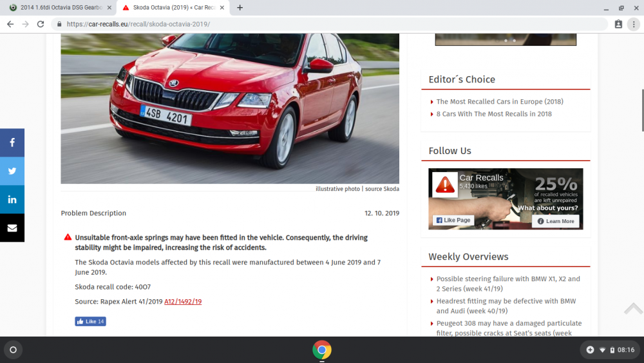Open the Headrest fitting defective BMW and Audi link
Image resolution: width=644 pixels, height=363 pixels.
(x=506, y=306)
